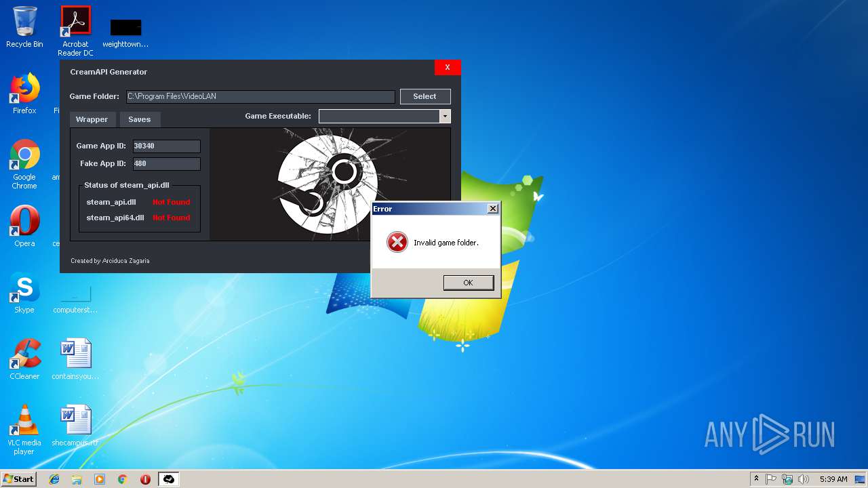The image size is (868, 488).
Task: Close the Error dialog with X
Action: pos(493,209)
